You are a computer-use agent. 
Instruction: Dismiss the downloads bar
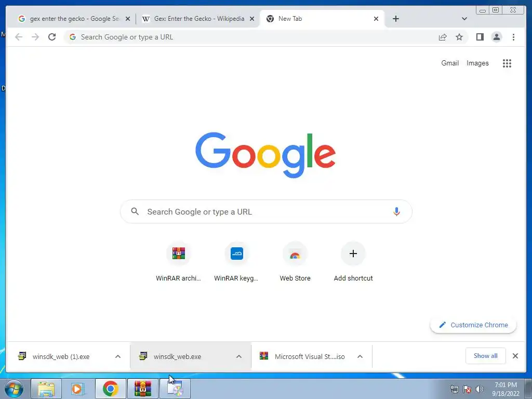[x=515, y=356]
